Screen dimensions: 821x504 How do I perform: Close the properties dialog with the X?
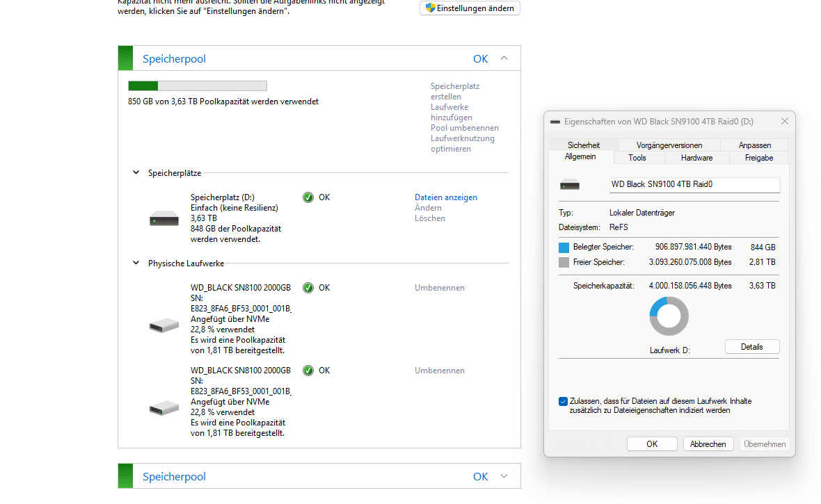point(784,121)
